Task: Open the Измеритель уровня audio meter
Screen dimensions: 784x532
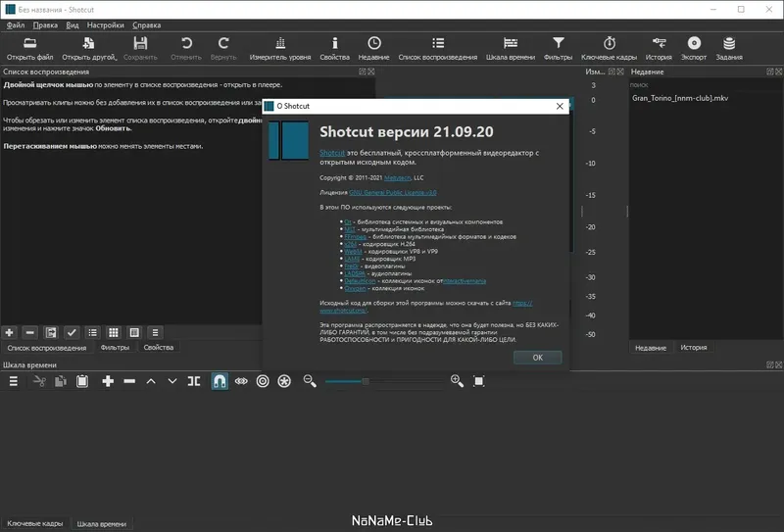Action: 280,49
